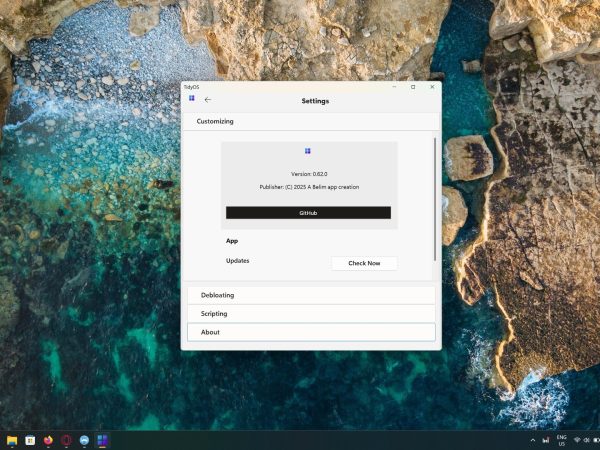Click the app logo above the version text
This screenshot has height=450, width=600.
coord(308,151)
